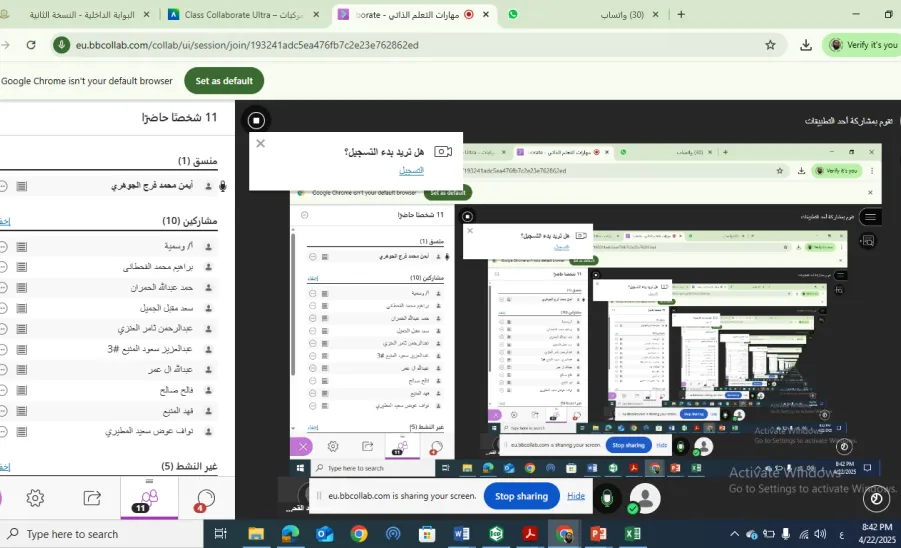Open Excel from taskbar
Viewport: 901px width, 548px height.
[x=632, y=534]
